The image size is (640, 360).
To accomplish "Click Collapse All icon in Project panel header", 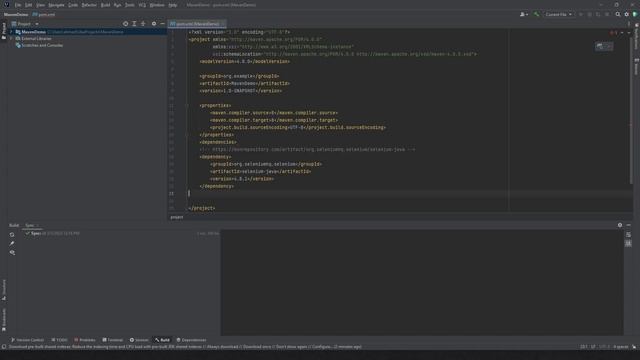I will [143, 24].
